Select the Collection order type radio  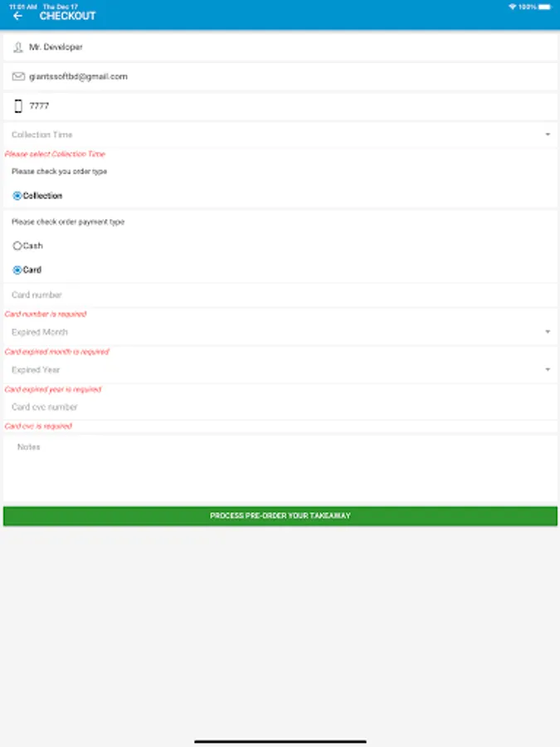(17, 196)
